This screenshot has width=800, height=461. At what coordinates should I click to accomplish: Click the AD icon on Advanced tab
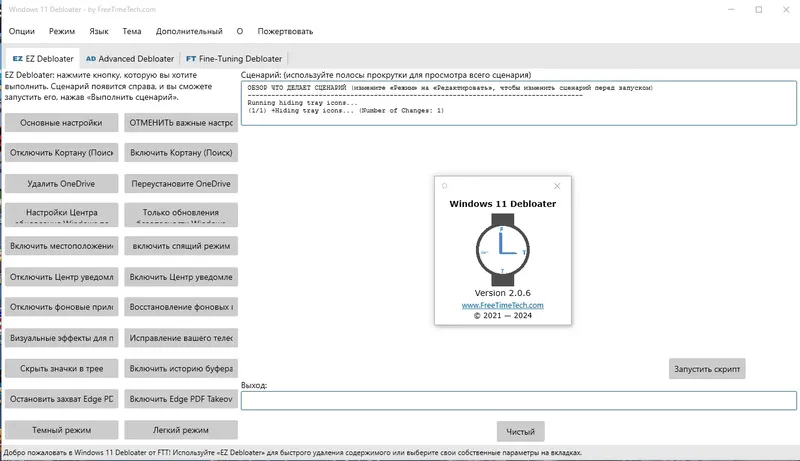tap(91, 59)
